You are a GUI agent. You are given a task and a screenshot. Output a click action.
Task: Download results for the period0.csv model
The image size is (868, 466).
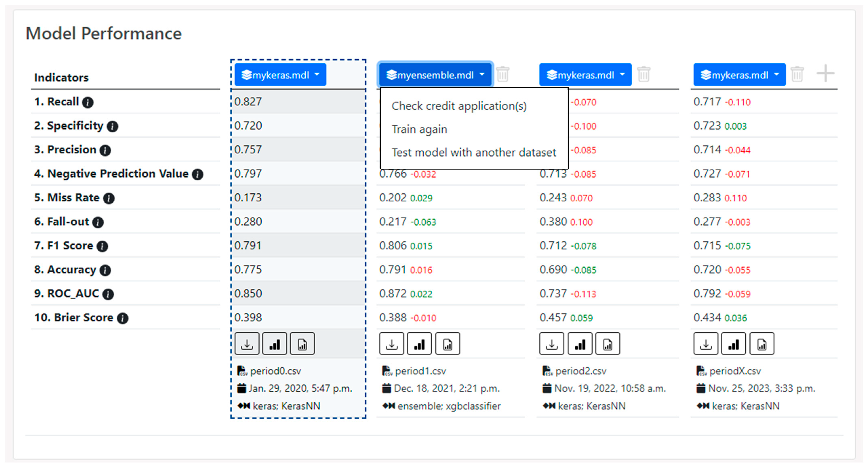pos(247,344)
